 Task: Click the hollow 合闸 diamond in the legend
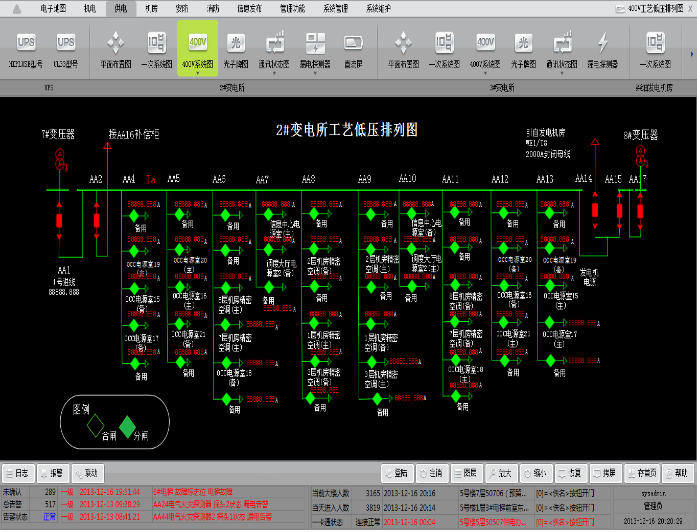95,425
